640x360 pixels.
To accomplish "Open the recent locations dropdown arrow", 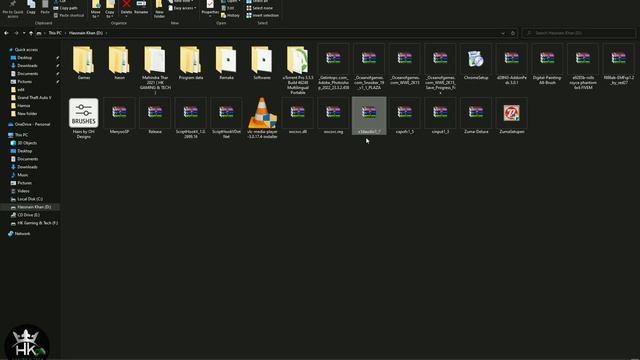I will (x=24, y=33).
